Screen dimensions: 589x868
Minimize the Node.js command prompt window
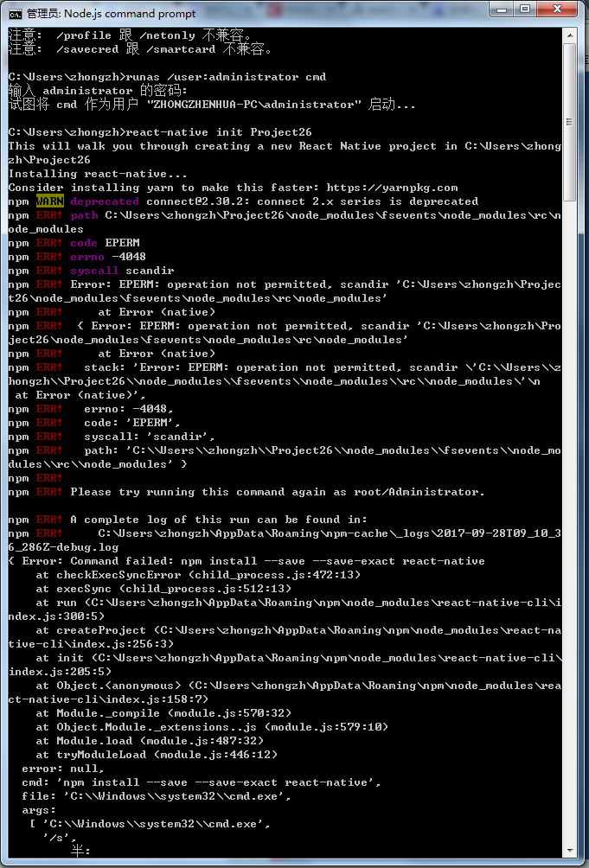503,9
